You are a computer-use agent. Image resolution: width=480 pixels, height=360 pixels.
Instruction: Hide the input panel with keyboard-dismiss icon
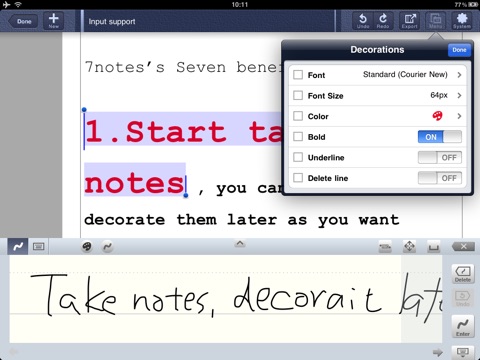click(463, 353)
